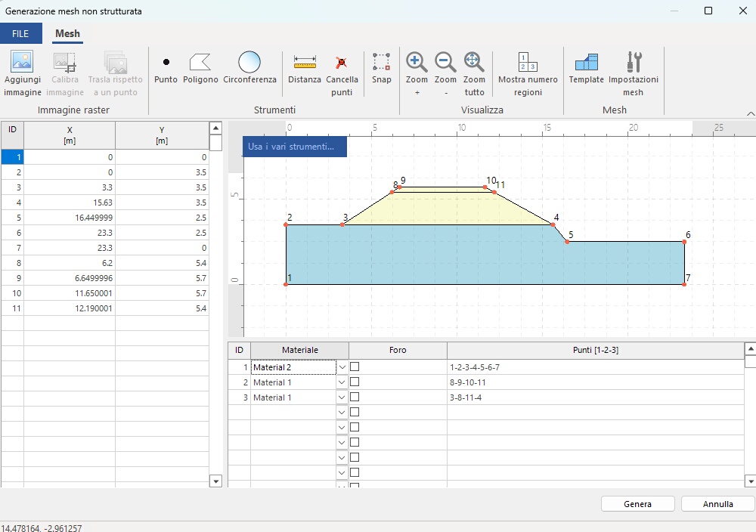Open the material dropdown in the sixth row
The height and width of the screenshot is (532, 756).
[342, 443]
